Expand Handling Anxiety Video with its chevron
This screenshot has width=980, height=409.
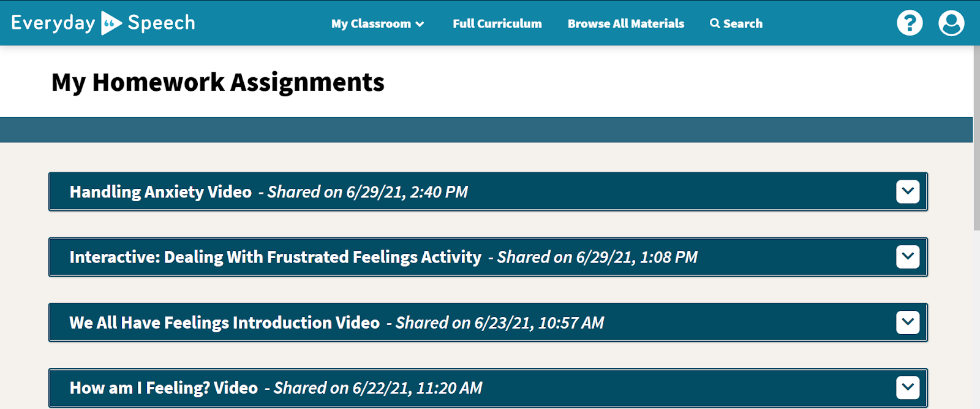tap(908, 191)
